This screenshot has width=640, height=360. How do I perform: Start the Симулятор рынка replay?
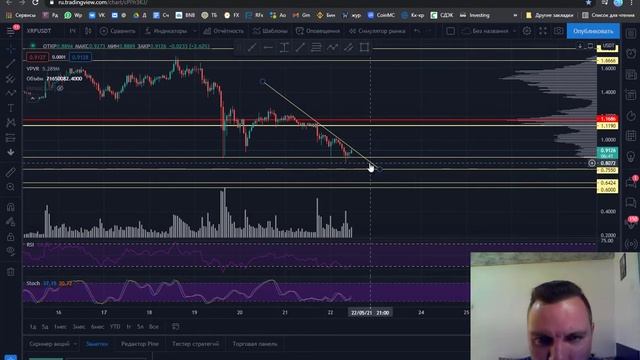tap(377, 31)
